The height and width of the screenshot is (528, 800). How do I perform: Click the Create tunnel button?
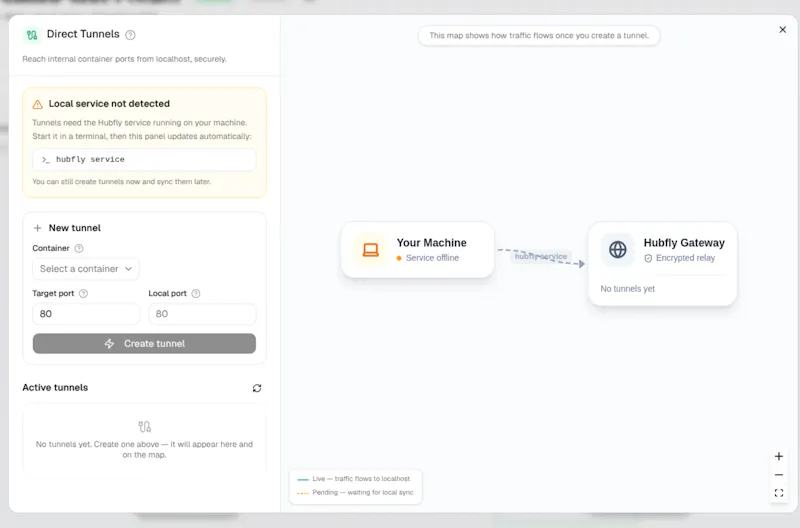point(144,343)
